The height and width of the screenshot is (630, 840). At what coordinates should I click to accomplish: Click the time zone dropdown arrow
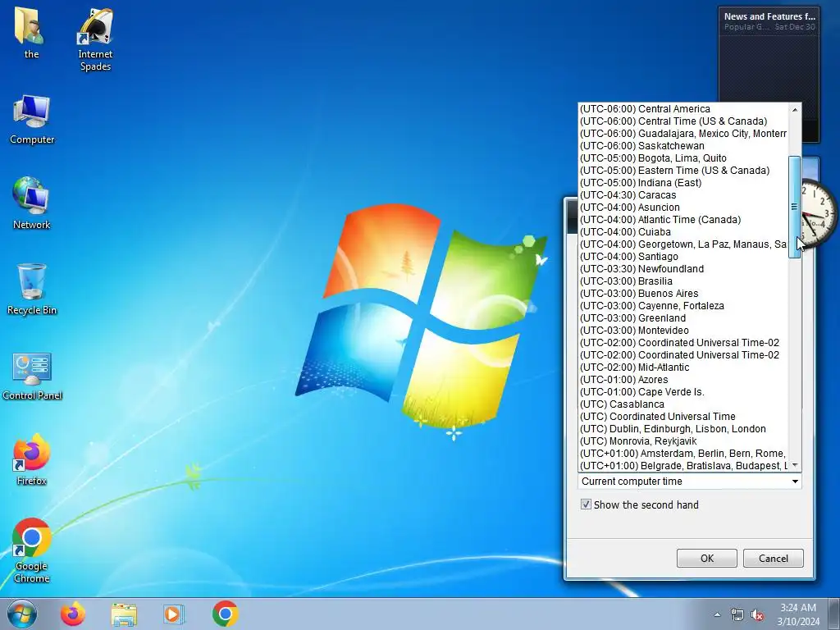[x=795, y=482]
